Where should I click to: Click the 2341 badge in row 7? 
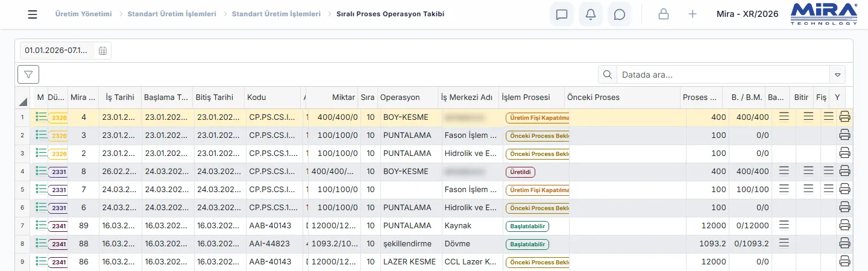(58, 226)
